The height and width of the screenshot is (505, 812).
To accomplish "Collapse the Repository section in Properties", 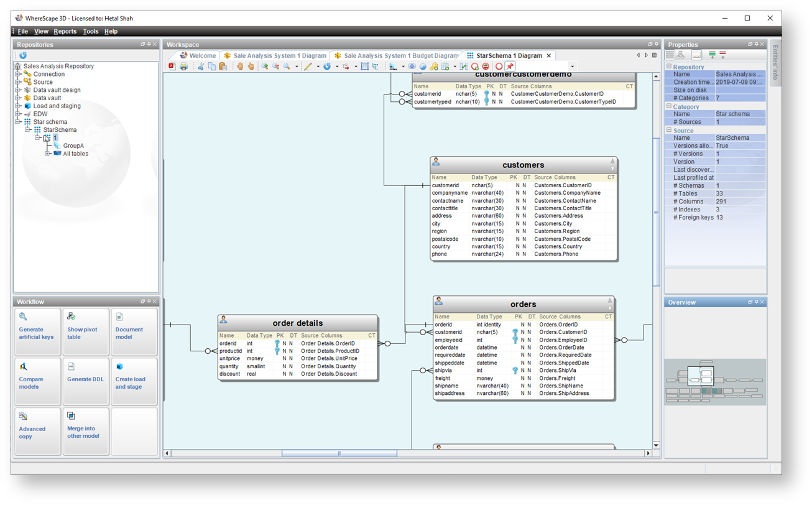I will tap(669, 67).
